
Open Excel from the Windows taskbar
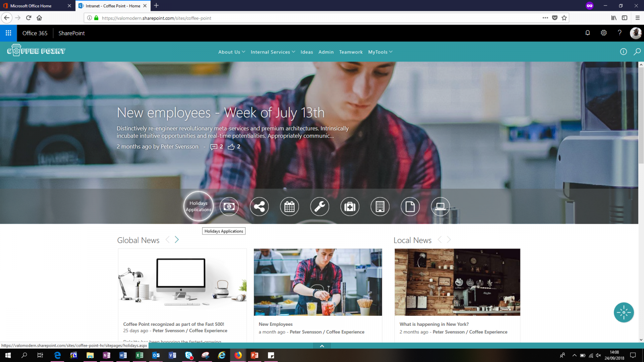(x=139, y=355)
